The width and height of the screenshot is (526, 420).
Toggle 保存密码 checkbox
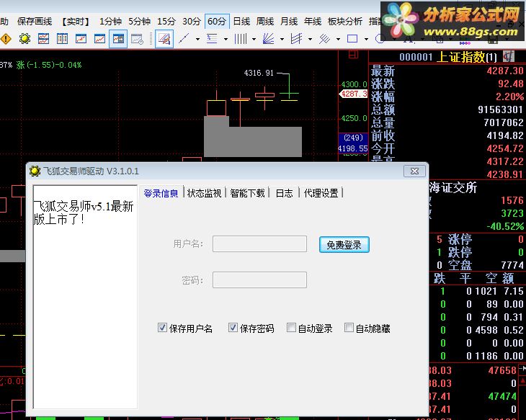coord(233,327)
